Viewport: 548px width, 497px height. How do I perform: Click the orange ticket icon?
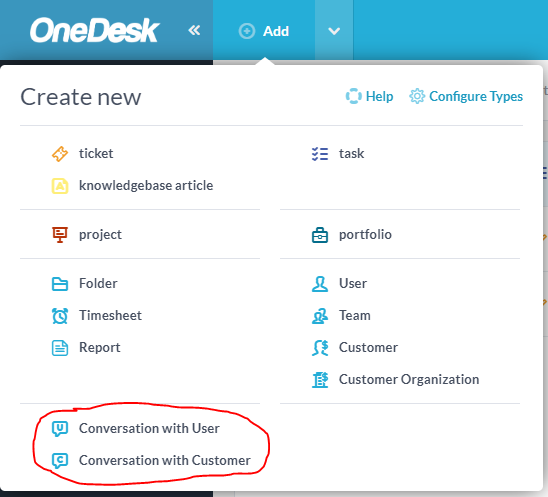pyautogui.click(x=60, y=154)
